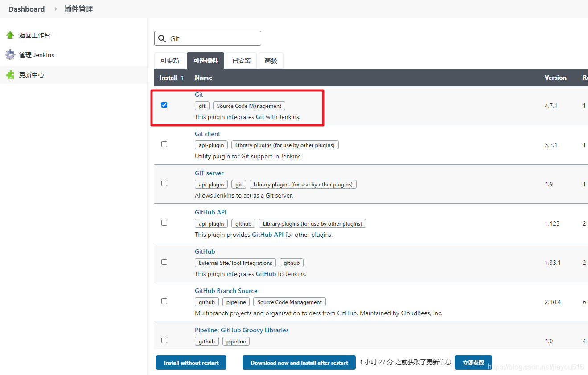This screenshot has width=588, height=375.
Task: Open the GitHub plugin name link
Action: pyautogui.click(x=205, y=251)
